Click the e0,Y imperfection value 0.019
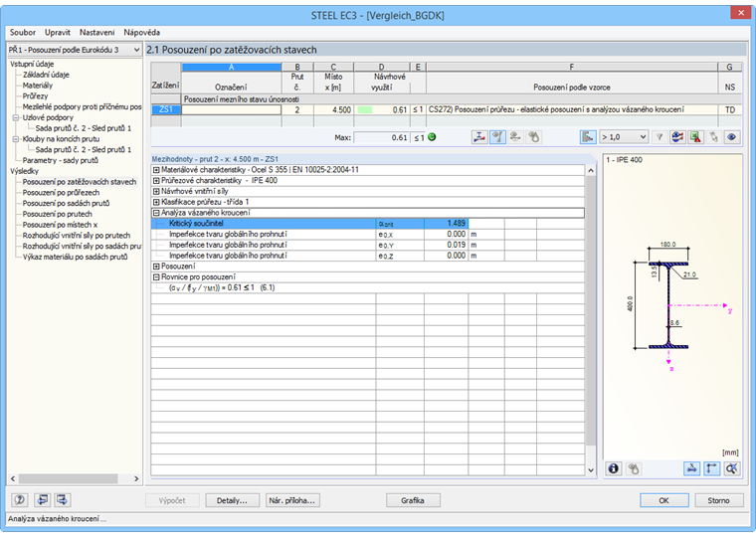Image resolution: width=756 pixels, height=538 pixels. pos(446,245)
